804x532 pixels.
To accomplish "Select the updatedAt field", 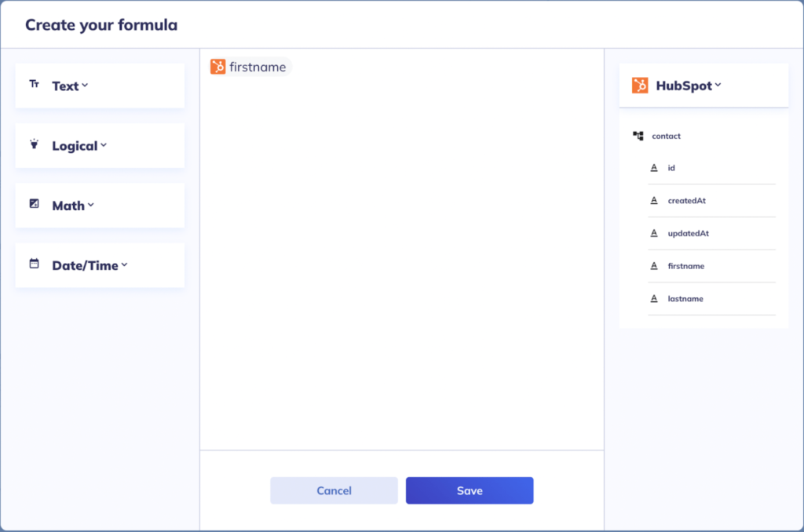I will click(x=689, y=233).
